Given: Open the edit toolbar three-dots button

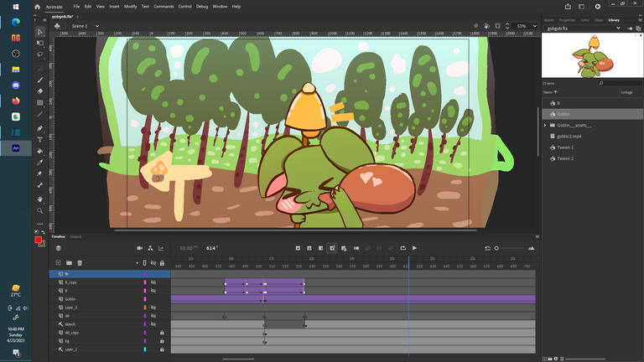Looking at the screenshot, I should (x=40, y=224).
